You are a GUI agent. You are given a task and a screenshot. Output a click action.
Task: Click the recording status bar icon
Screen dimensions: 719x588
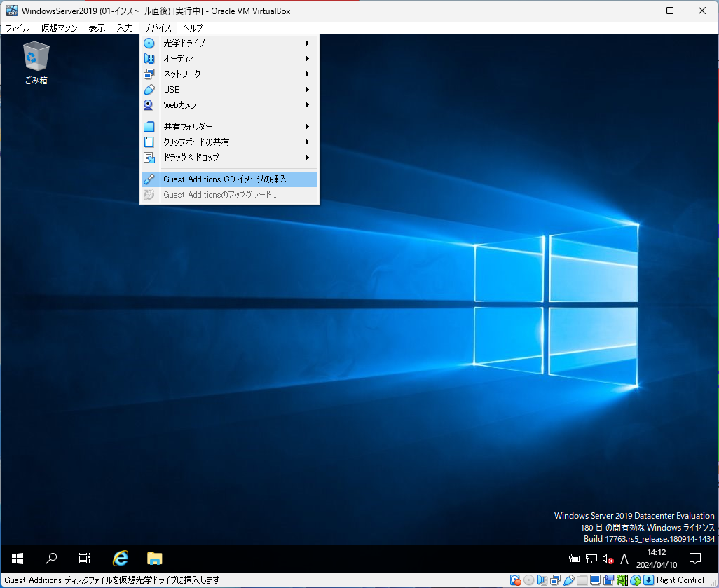point(608,580)
